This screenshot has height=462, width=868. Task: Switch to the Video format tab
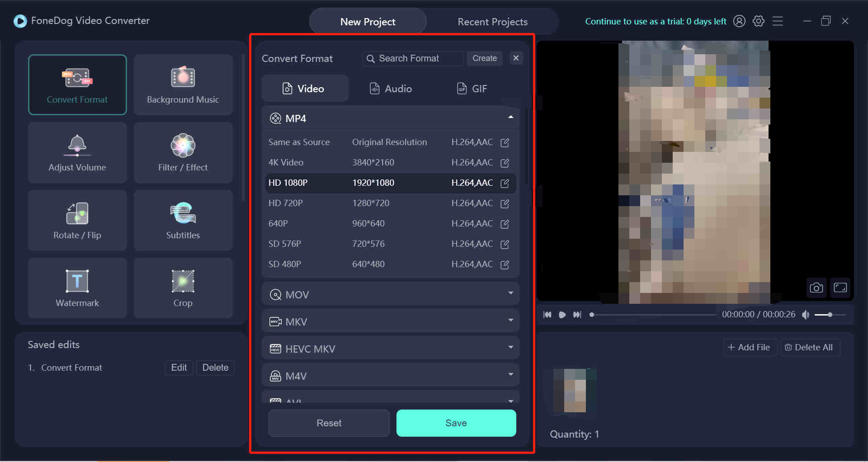pyautogui.click(x=305, y=89)
